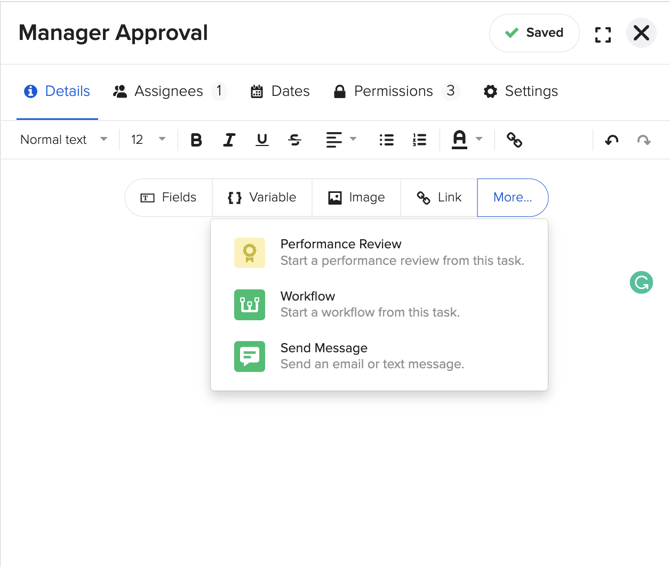Screen dimensions: 670x567
Task: Toggle bold formatting
Action: tap(196, 140)
